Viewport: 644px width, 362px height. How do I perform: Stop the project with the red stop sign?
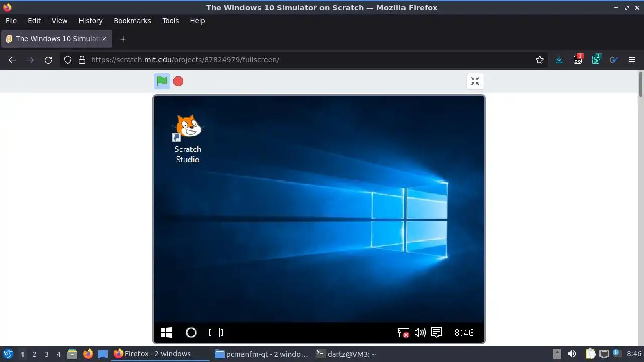178,81
